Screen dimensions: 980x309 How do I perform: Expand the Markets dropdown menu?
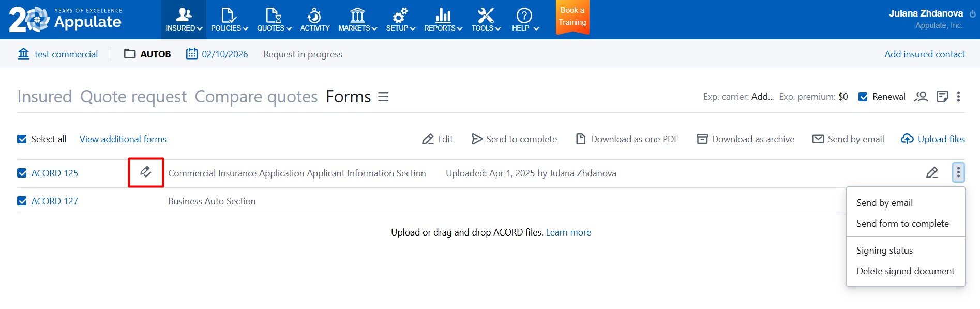point(357,20)
